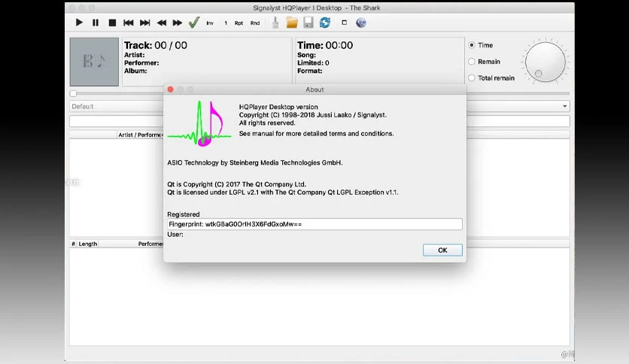Save playlist with the floppy disk icon
This screenshot has width=629, height=364.
(308, 23)
